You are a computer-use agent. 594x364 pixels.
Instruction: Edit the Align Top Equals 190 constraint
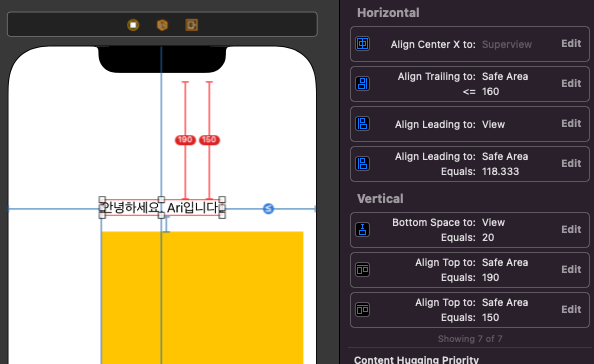pos(571,269)
